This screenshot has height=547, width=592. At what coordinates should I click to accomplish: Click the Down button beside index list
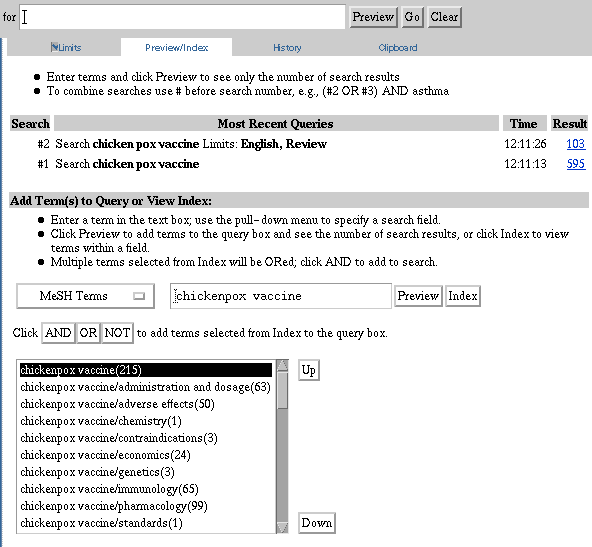coord(317,523)
